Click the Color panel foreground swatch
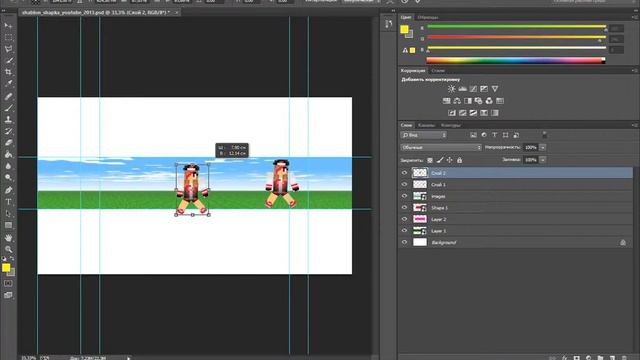Image resolution: width=640 pixels, height=360 pixels. pyautogui.click(x=404, y=29)
